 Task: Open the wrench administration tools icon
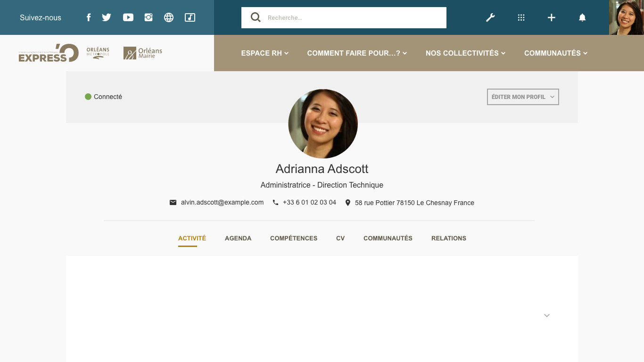tap(490, 17)
